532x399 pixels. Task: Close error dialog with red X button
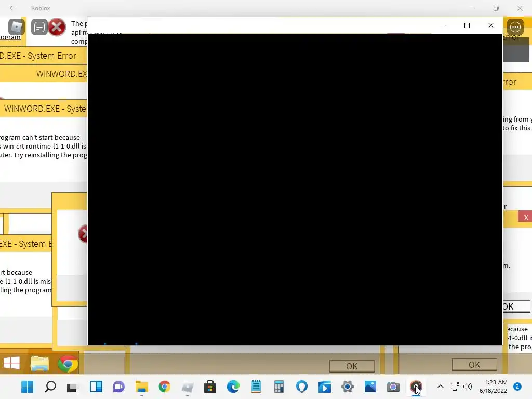pyautogui.click(x=525, y=217)
